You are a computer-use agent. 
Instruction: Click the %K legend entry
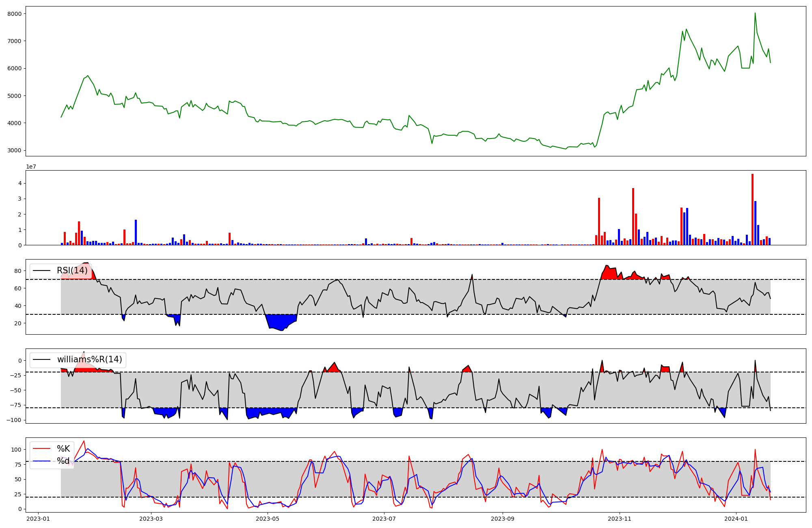(x=63, y=449)
